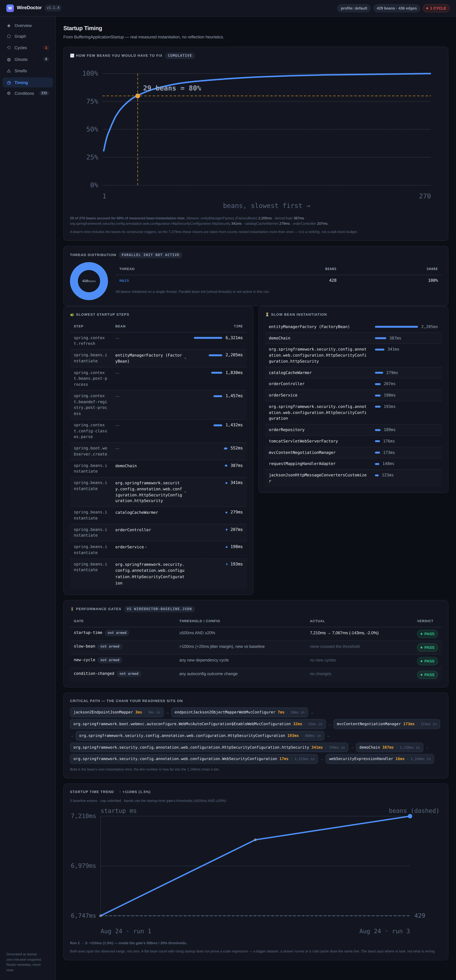Open Conditions via its gear icon
This screenshot has width=456, height=980.
coord(9,93)
